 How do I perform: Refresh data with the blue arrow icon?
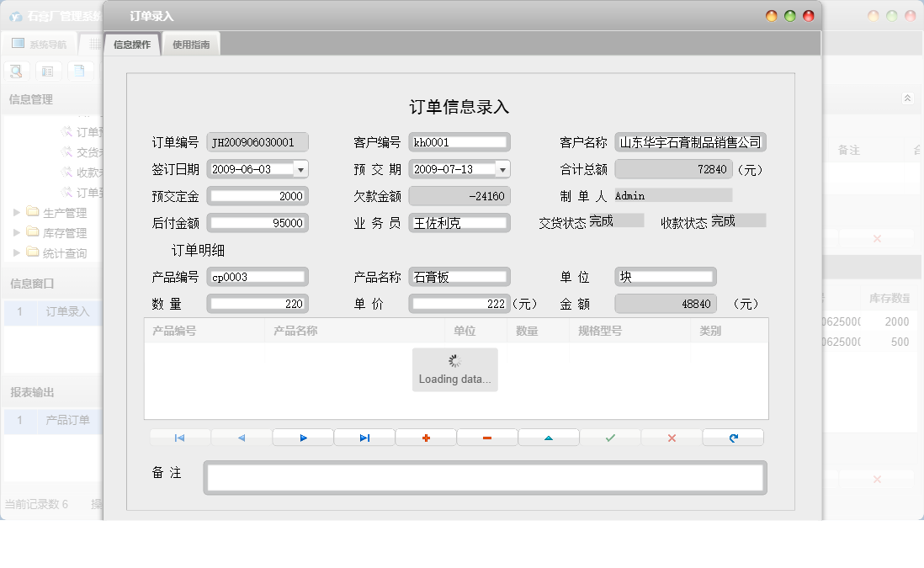point(732,437)
